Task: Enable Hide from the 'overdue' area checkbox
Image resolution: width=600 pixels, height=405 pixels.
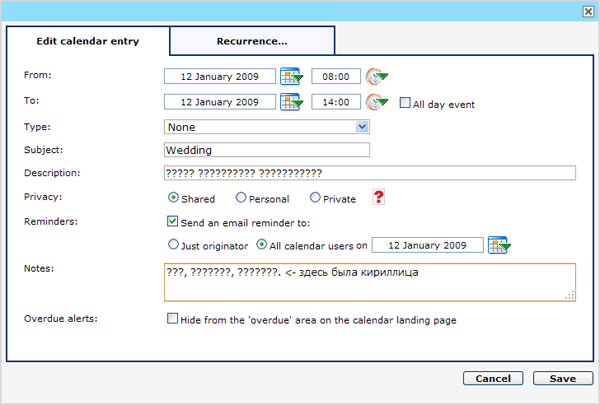Action: coord(172,318)
